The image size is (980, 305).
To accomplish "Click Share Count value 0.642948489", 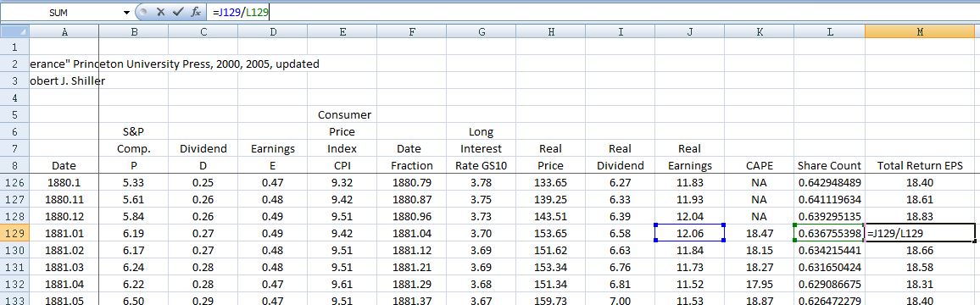I will coord(829,182).
